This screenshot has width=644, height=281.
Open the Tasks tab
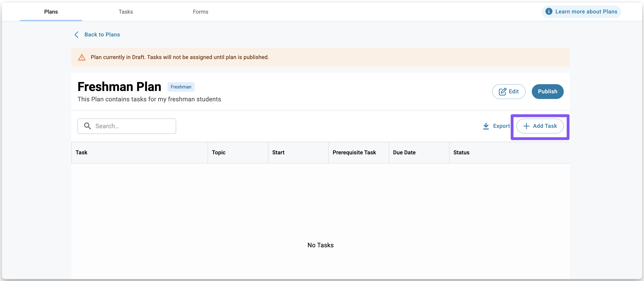pos(125,12)
